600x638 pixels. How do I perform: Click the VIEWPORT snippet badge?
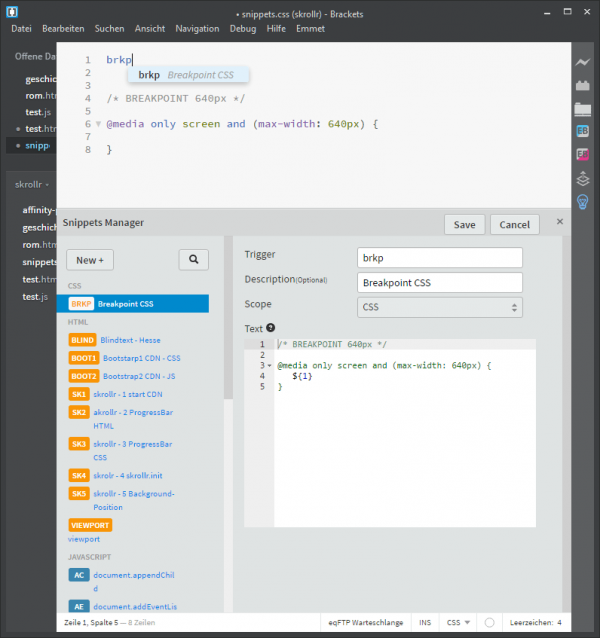pos(90,525)
